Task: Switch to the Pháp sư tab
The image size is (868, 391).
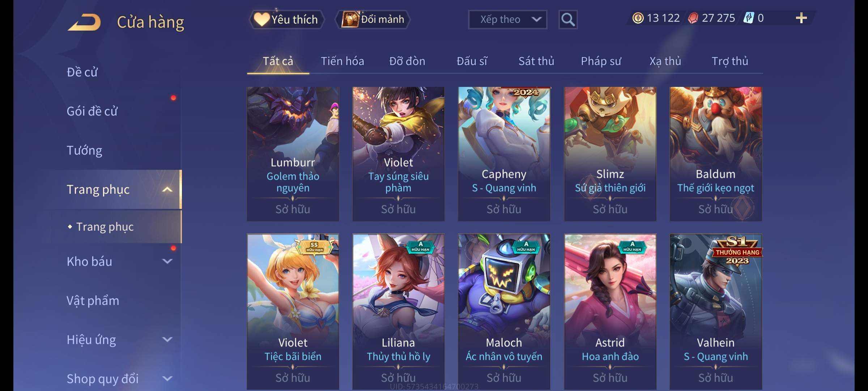Action: [x=601, y=61]
